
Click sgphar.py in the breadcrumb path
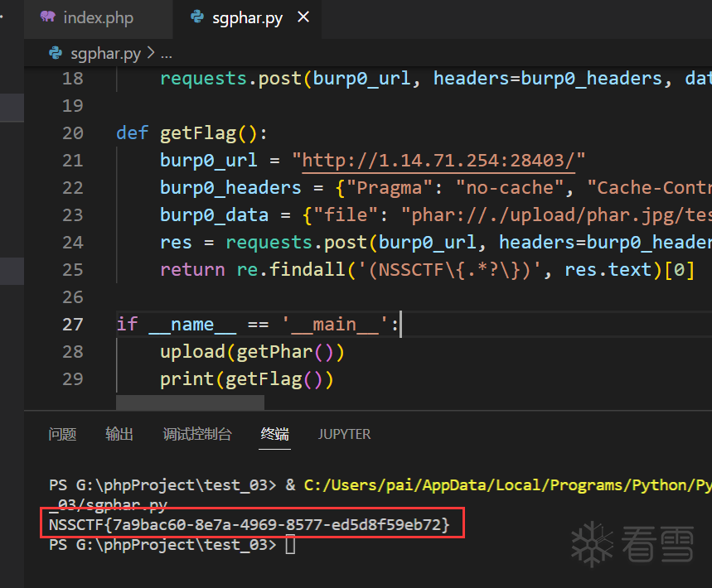tap(106, 54)
